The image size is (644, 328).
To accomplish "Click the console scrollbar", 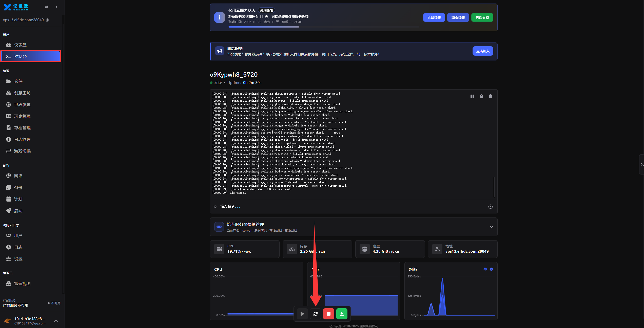I will (494, 187).
